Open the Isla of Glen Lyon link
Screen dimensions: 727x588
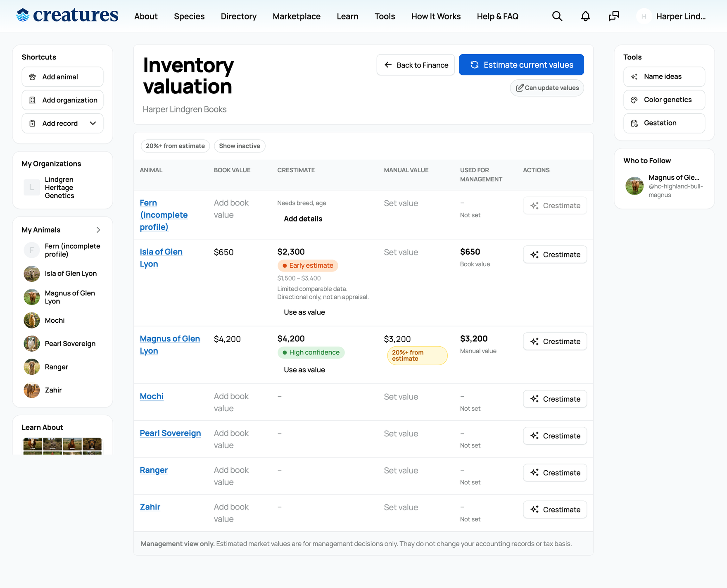coord(161,258)
